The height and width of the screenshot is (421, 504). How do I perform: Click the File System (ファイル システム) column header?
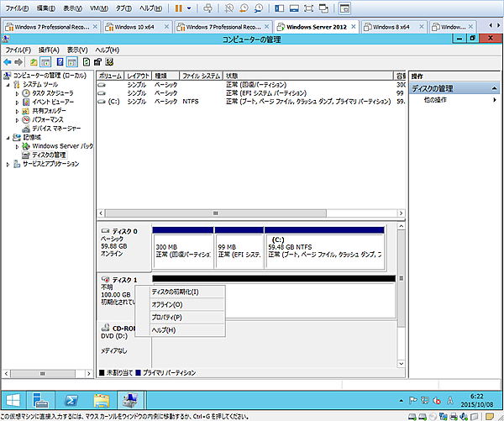pyautogui.click(x=200, y=76)
